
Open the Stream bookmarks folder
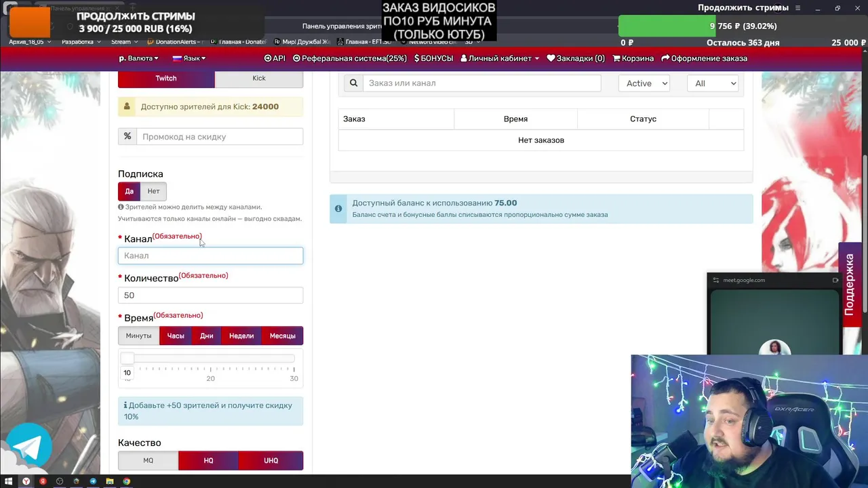coord(124,42)
